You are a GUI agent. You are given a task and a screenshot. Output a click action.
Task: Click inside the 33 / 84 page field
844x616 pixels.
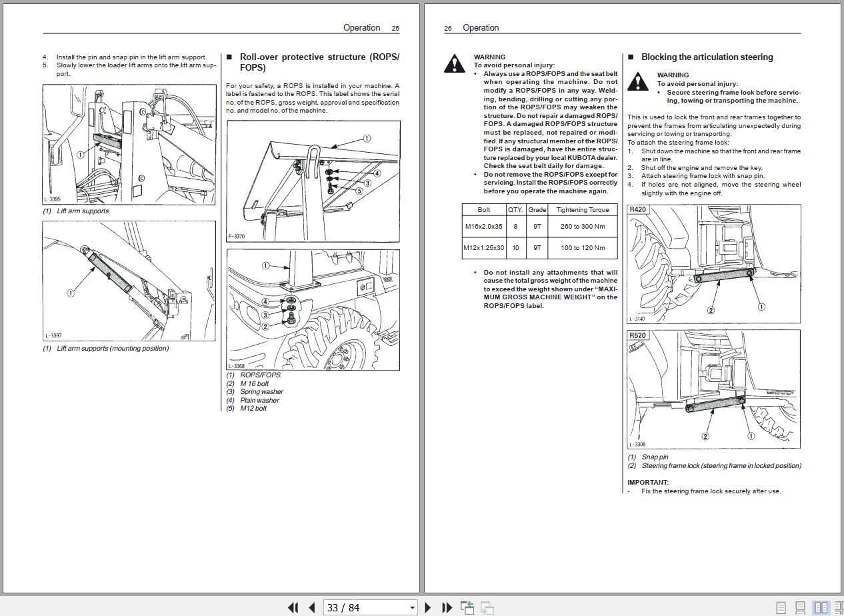[360, 607]
